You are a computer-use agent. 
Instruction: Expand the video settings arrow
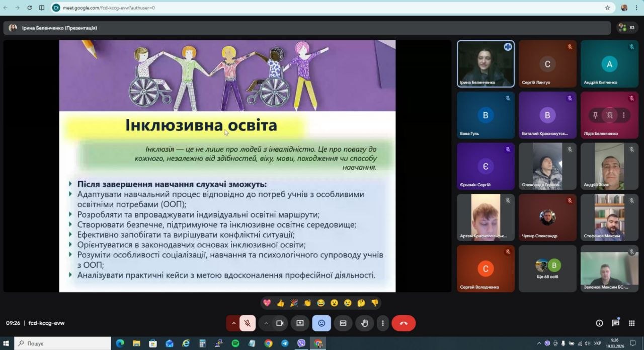tap(266, 323)
